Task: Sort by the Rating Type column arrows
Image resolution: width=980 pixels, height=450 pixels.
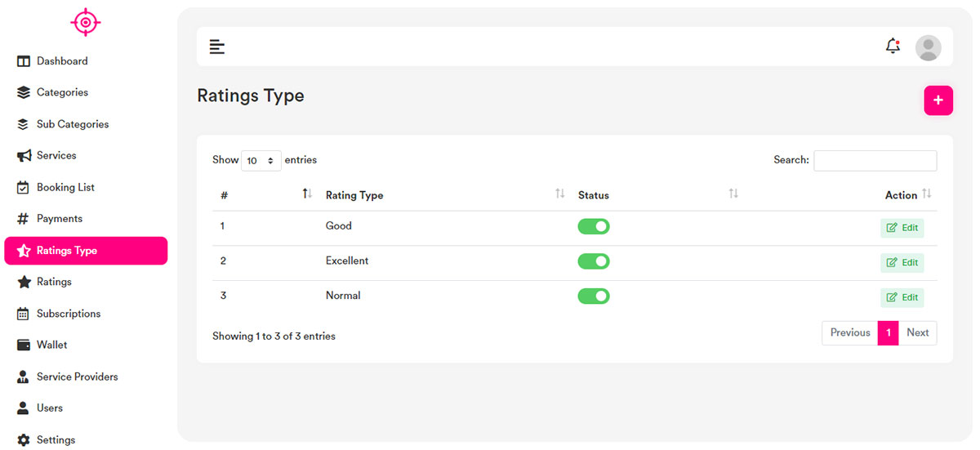Action: pyautogui.click(x=559, y=194)
